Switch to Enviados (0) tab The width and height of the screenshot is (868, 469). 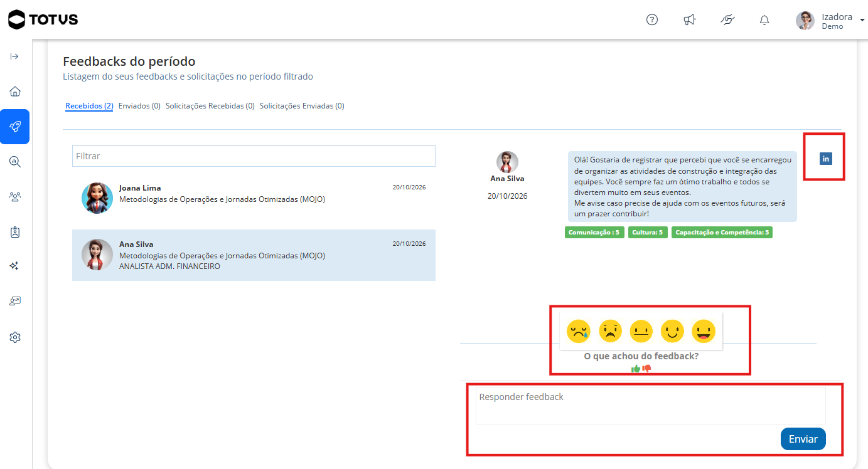coord(139,106)
